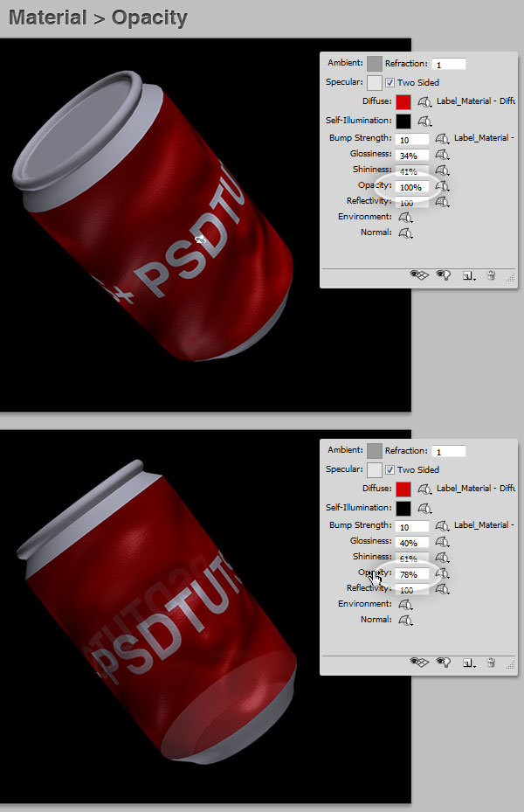Open Reflectivity texture dropdown in top panel
The width and height of the screenshot is (524, 812).
442,203
